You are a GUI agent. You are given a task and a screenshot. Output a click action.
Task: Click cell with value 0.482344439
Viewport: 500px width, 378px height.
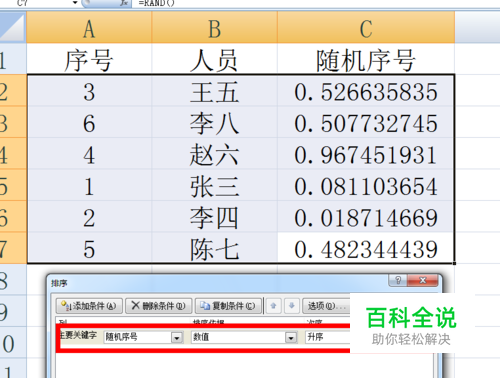(x=366, y=248)
